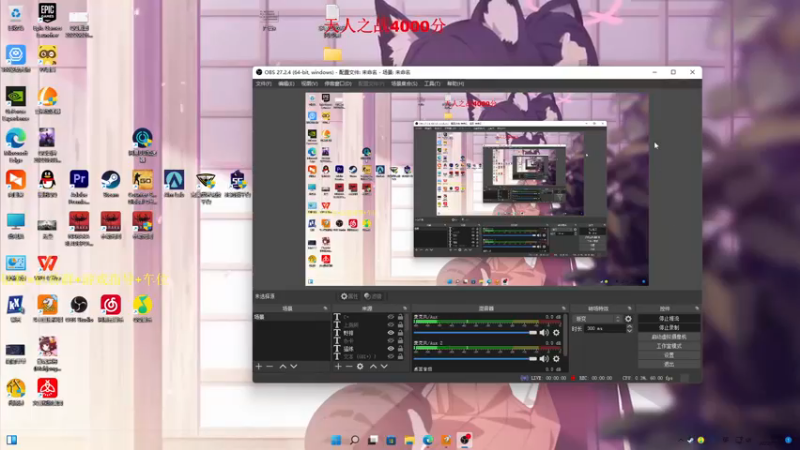This screenshot has width=800, height=450.
Task: Toggle lock on the third source row
Action: point(401,333)
